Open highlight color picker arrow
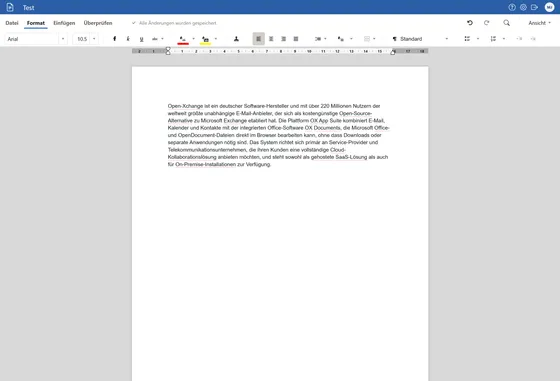The width and height of the screenshot is (560, 381). pyautogui.click(x=216, y=39)
